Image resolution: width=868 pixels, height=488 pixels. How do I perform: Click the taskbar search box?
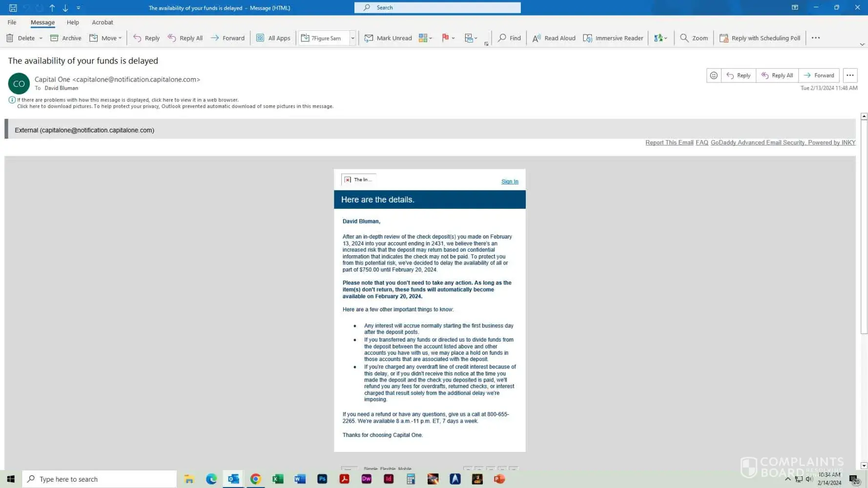point(100,479)
